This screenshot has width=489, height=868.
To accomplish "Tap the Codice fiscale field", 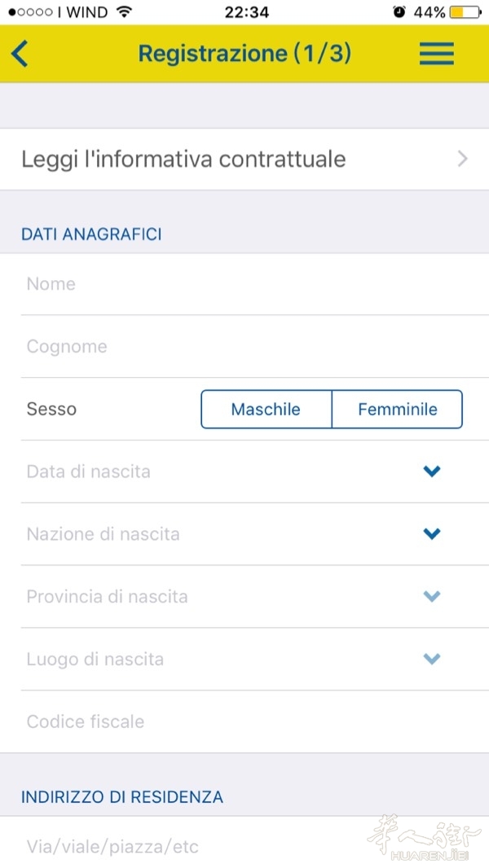I will [244, 721].
